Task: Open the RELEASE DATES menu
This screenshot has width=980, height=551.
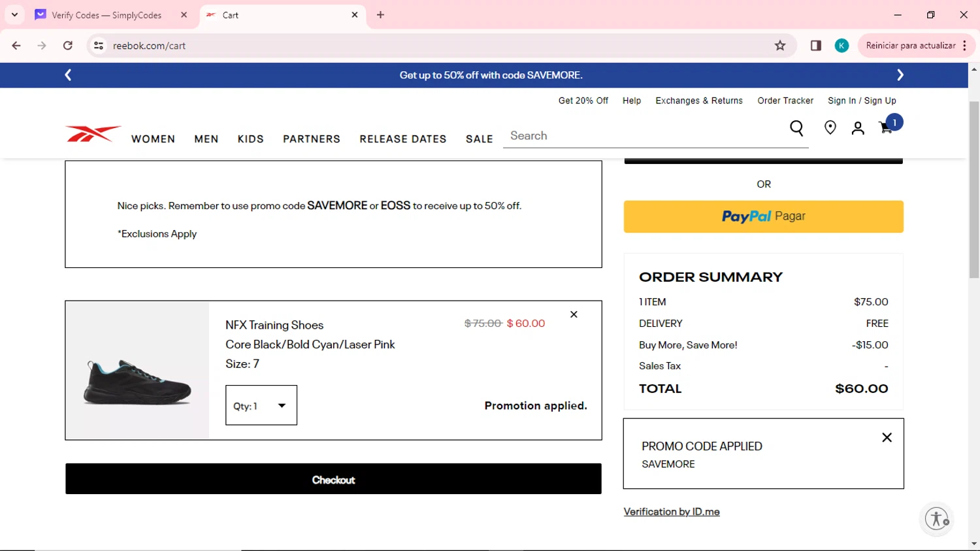Action: coord(403,139)
